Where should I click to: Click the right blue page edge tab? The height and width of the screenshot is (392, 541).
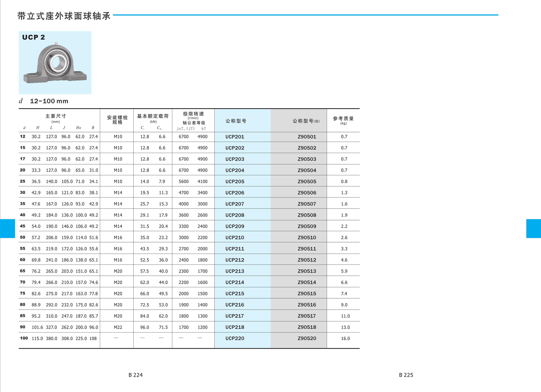coord(533,229)
